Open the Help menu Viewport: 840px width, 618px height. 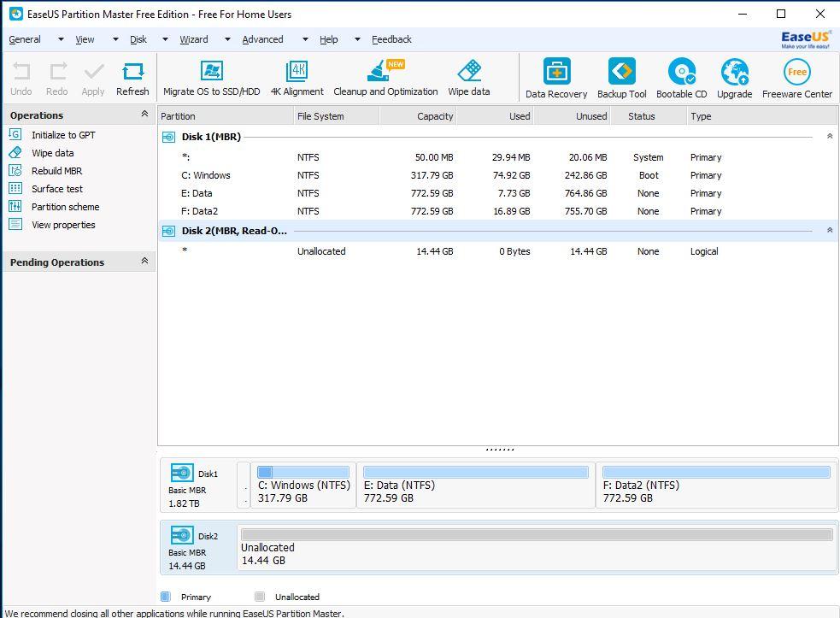pos(328,39)
